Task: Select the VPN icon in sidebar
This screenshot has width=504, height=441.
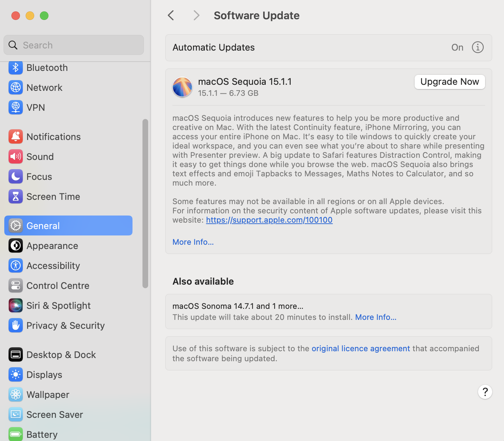Action: pyautogui.click(x=16, y=108)
